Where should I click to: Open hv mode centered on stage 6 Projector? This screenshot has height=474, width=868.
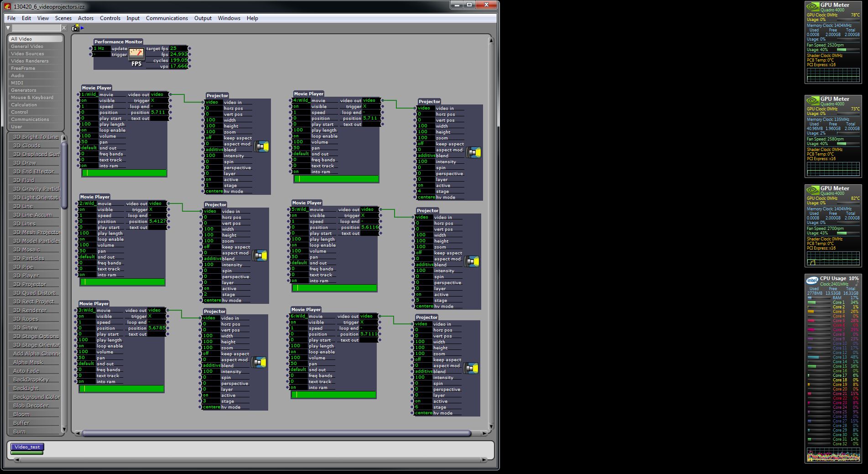[423, 413]
